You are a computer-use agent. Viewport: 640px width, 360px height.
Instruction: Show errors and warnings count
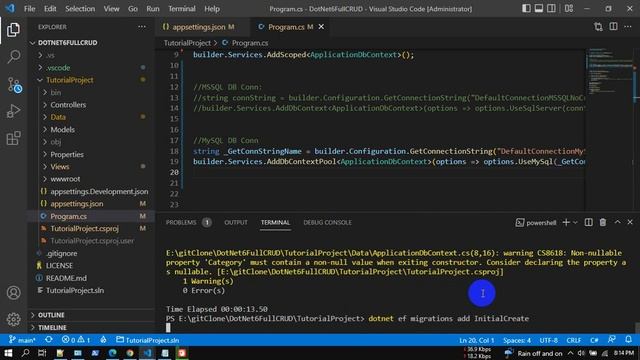76,340
